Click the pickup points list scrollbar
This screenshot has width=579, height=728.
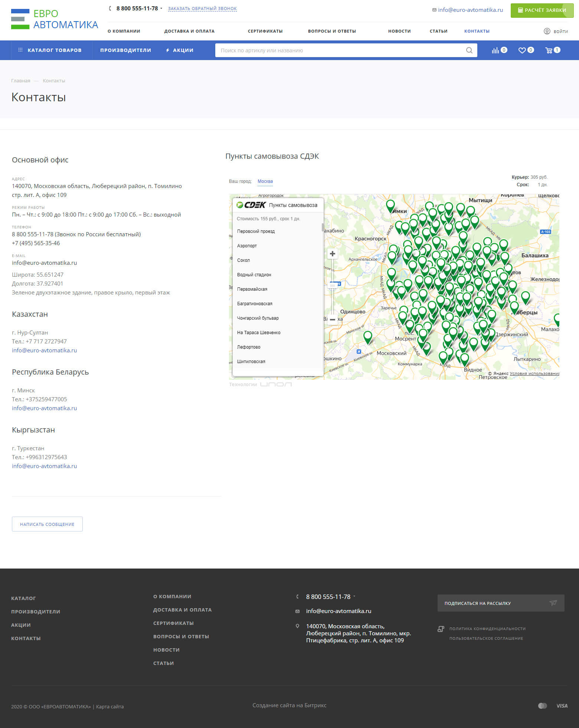coord(323,227)
